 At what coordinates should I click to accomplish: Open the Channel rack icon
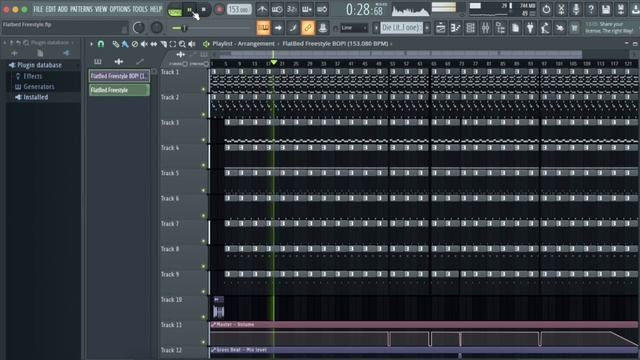coord(471,28)
